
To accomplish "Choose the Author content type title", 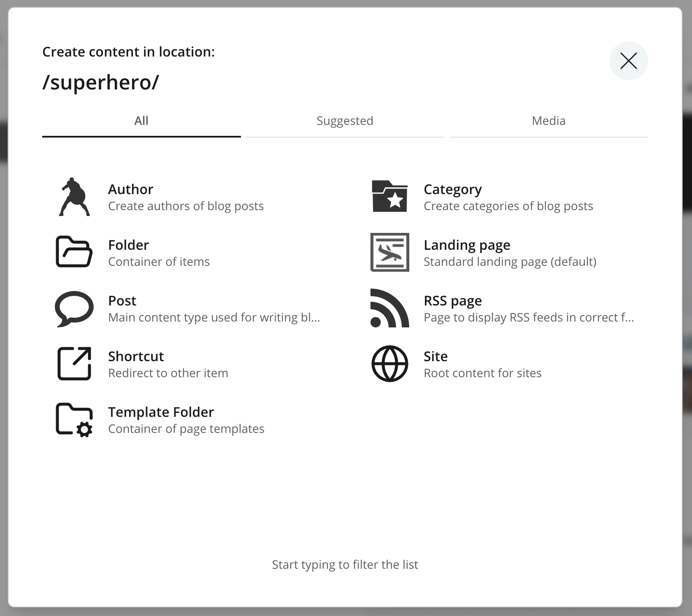I will [131, 189].
